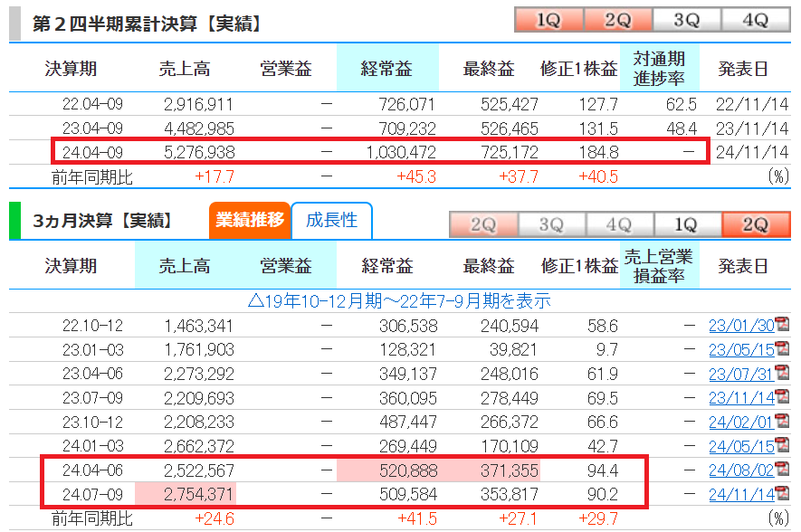The width and height of the screenshot is (801, 532).
Task: Open PDF icon beside 23/01/30 date
Action: tap(782, 324)
